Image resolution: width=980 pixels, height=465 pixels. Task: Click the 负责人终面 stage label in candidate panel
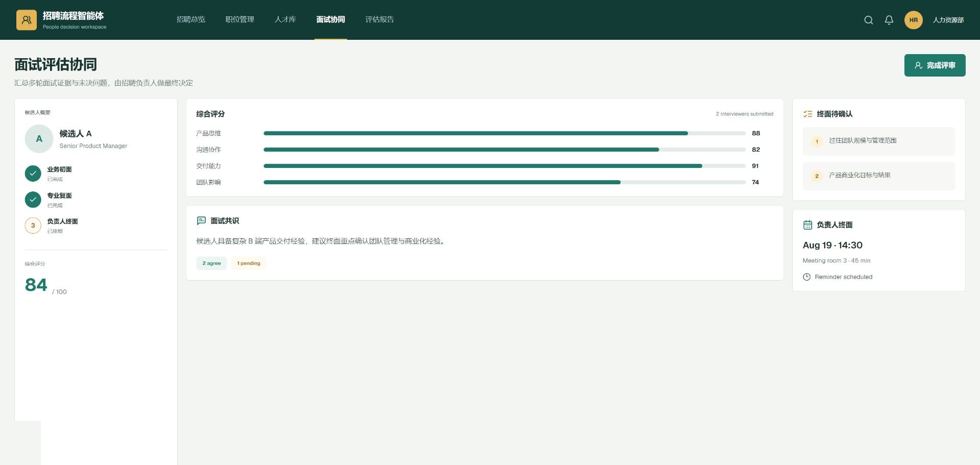point(63,222)
